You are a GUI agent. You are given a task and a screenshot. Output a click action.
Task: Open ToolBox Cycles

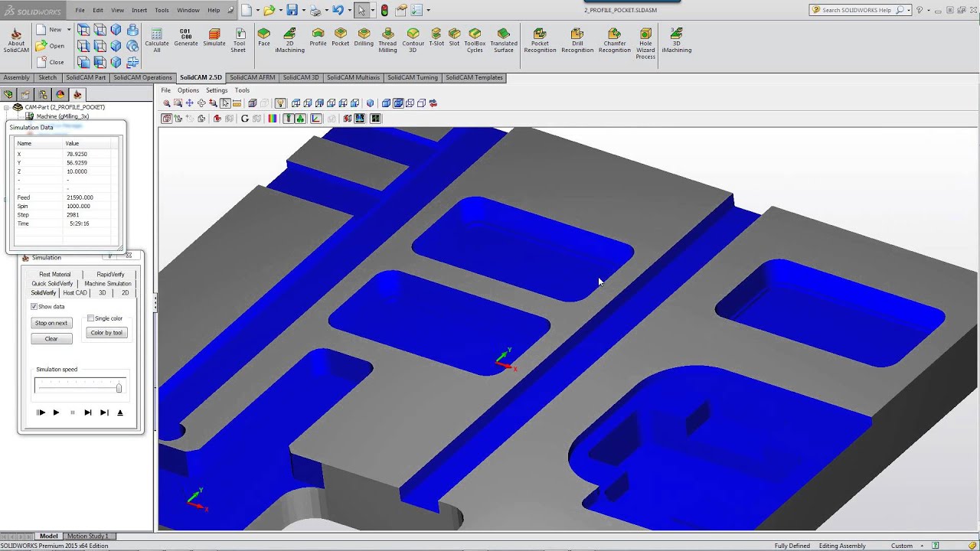coord(475,41)
